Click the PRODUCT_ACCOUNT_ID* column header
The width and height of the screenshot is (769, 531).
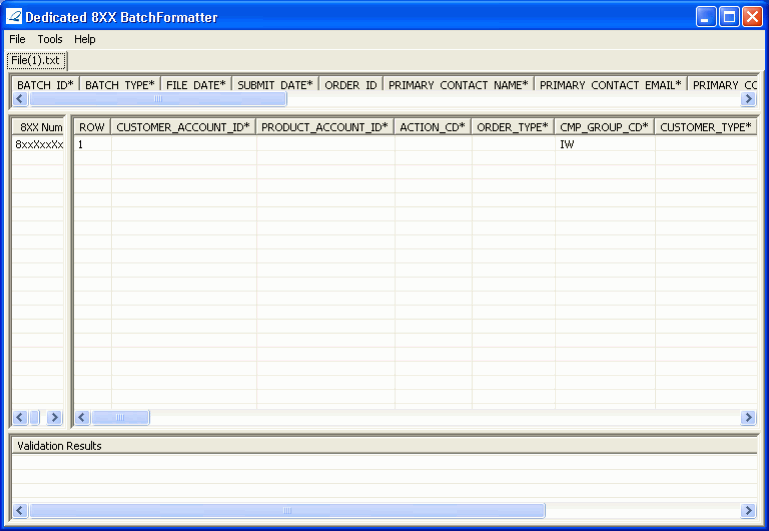(x=325, y=127)
